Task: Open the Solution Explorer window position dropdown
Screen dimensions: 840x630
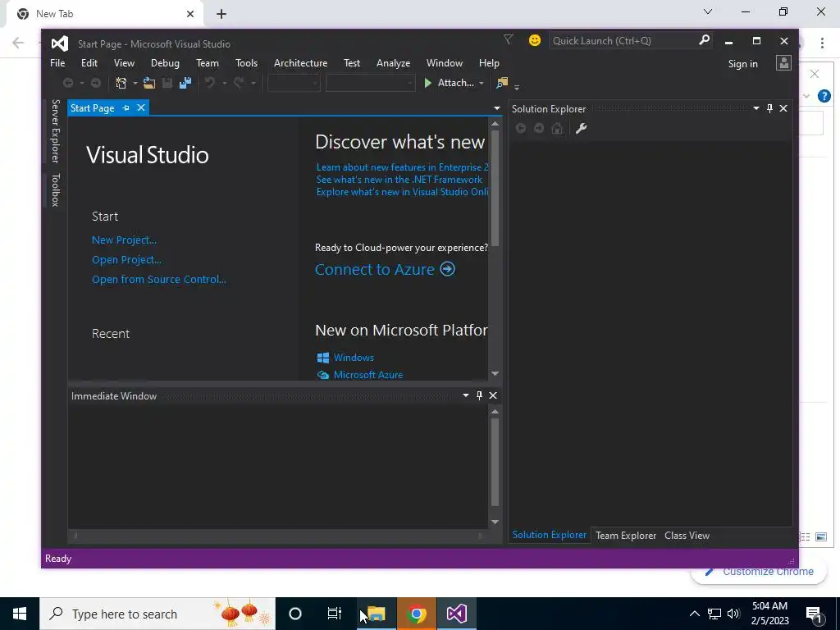Action: tap(756, 109)
